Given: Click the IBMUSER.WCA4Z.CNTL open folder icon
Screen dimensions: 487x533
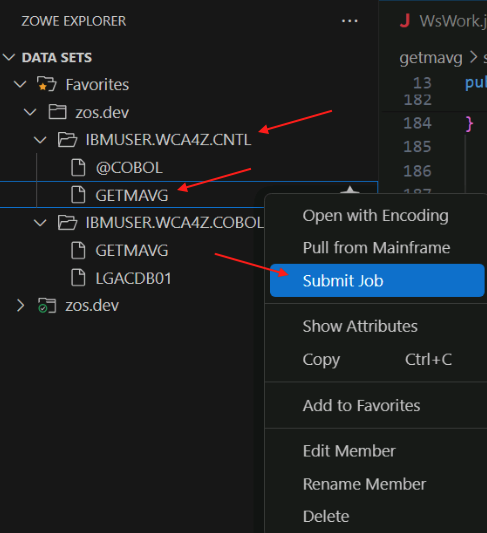Looking at the screenshot, I should [67, 140].
